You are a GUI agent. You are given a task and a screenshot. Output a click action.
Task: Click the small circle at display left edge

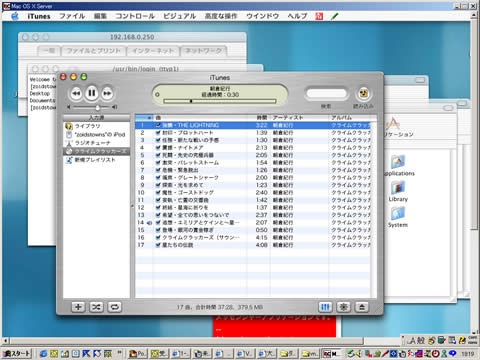(158, 94)
